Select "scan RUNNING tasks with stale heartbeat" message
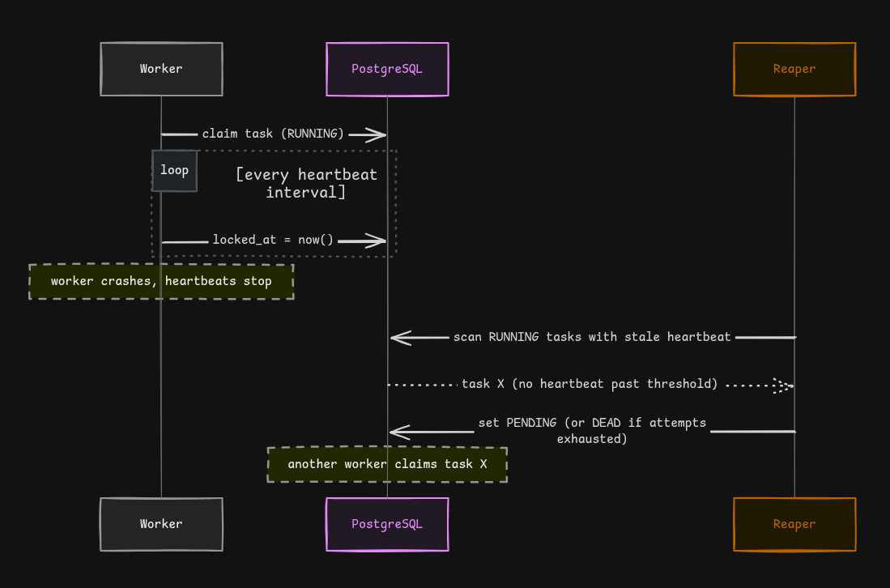This screenshot has width=890, height=588. coord(592,337)
